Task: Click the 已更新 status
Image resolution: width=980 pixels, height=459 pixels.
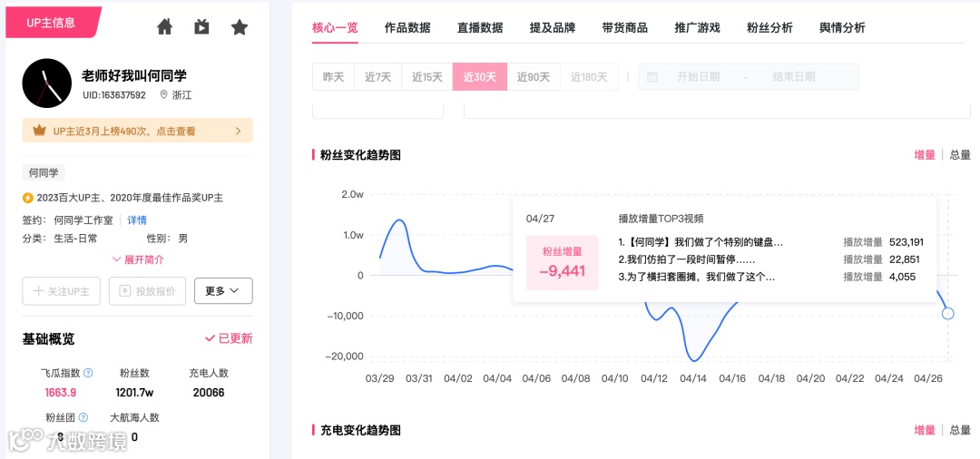Action: pyautogui.click(x=229, y=338)
